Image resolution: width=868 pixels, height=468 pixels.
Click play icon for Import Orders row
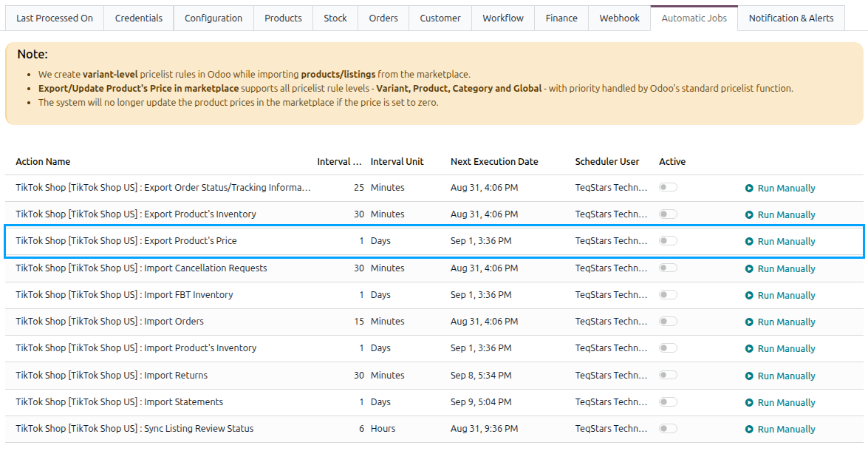click(x=749, y=322)
